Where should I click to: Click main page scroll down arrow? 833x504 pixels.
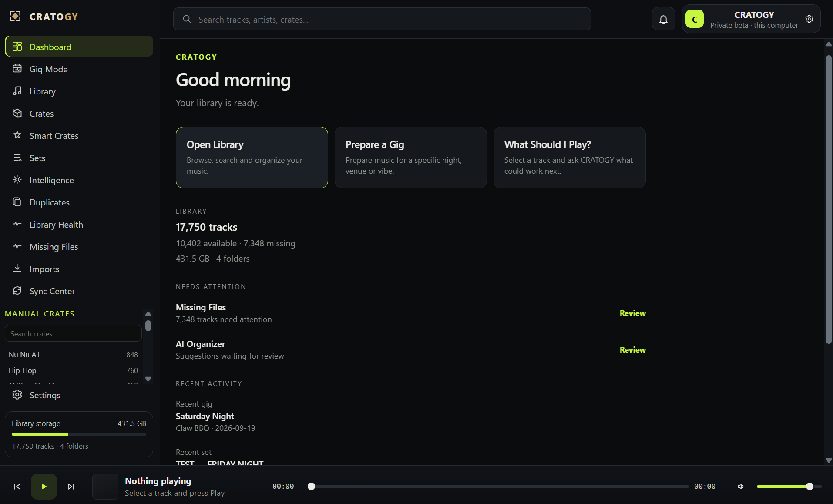(829, 460)
